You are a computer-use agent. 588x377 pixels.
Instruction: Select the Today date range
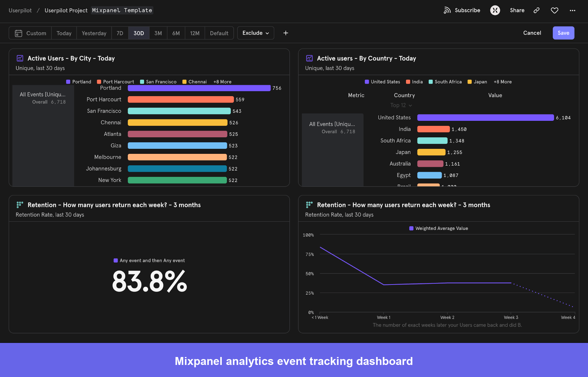[64, 33]
